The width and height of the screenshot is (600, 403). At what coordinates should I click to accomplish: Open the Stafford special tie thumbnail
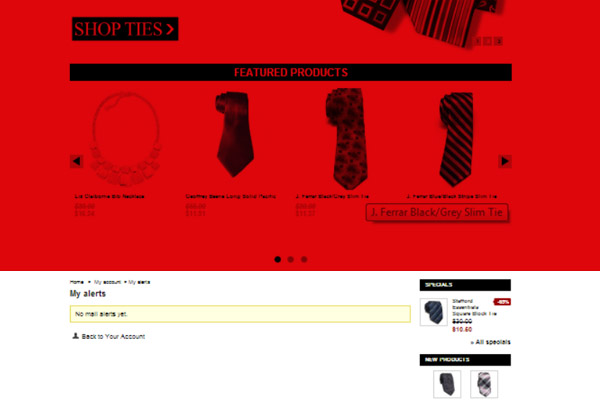(434, 312)
